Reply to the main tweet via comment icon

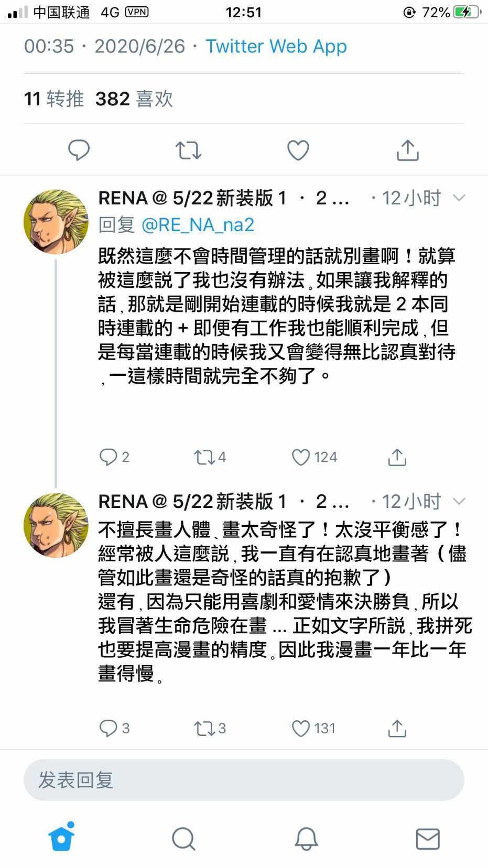tap(79, 150)
